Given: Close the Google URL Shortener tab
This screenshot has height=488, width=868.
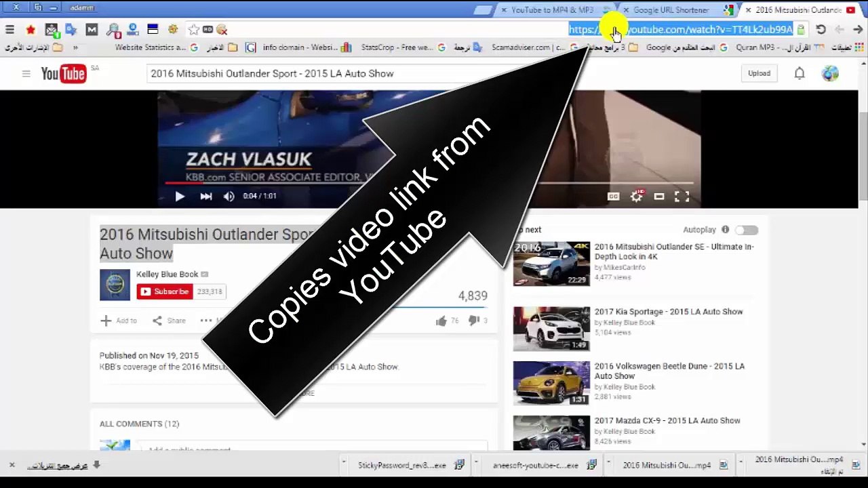Looking at the screenshot, I should [626, 10].
